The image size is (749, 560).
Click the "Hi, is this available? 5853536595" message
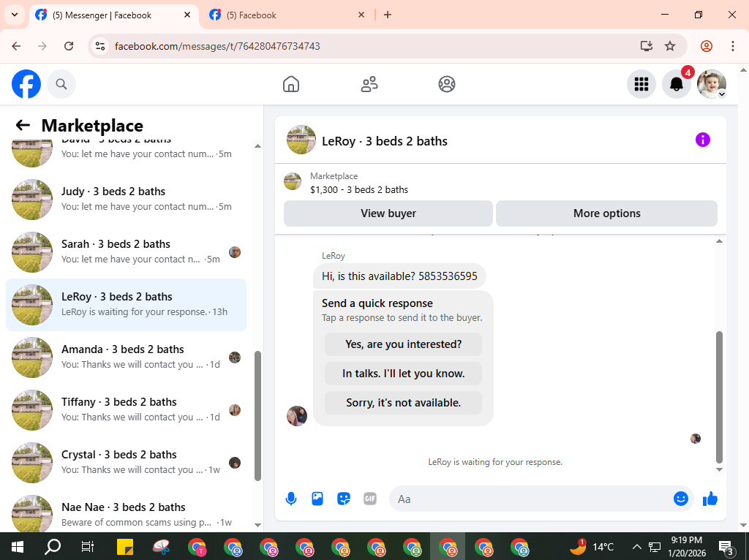[x=399, y=276]
